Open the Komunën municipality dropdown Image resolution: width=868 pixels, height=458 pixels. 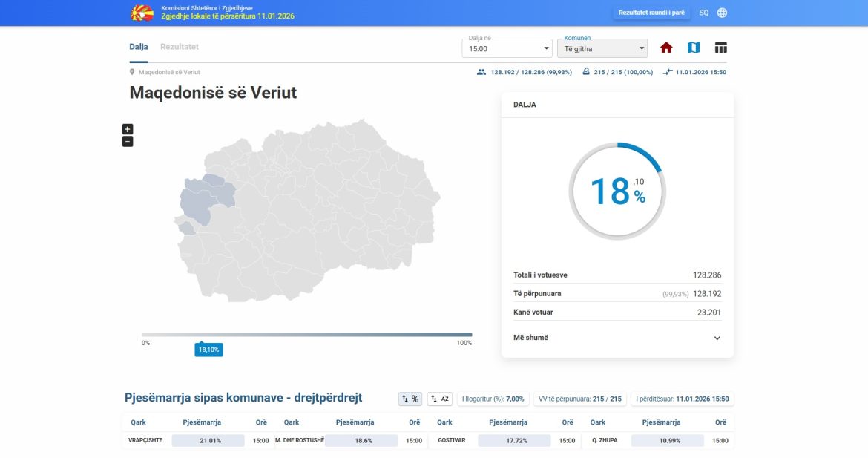tap(602, 48)
